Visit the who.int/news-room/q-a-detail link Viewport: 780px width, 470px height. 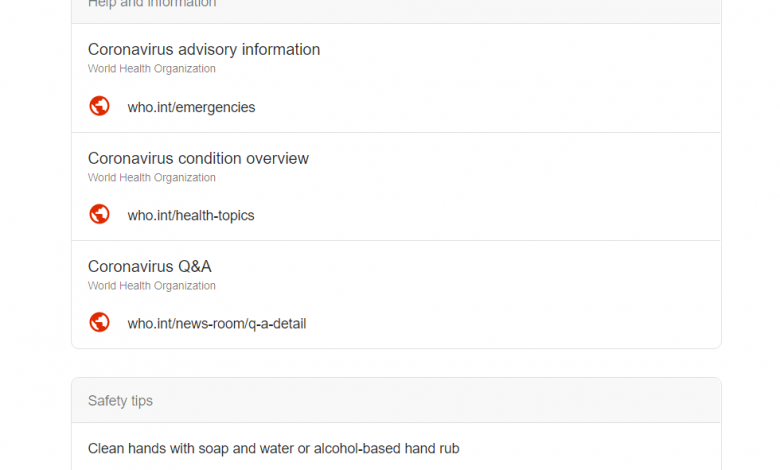(x=217, y=324)
